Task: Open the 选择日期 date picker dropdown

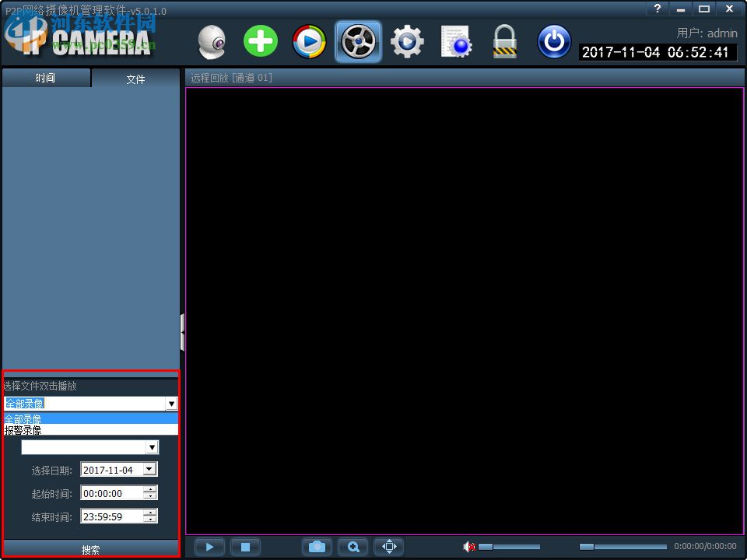Action: pos(149,469)
